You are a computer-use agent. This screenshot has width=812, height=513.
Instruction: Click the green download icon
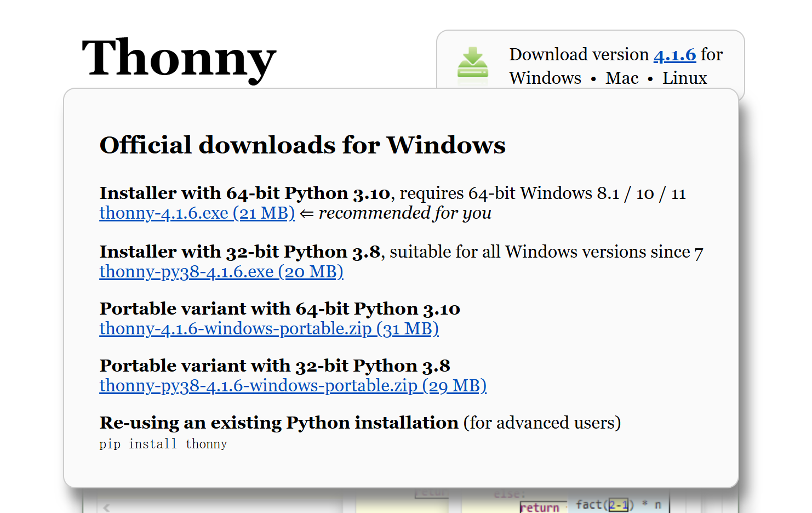[x=473, y=62]
